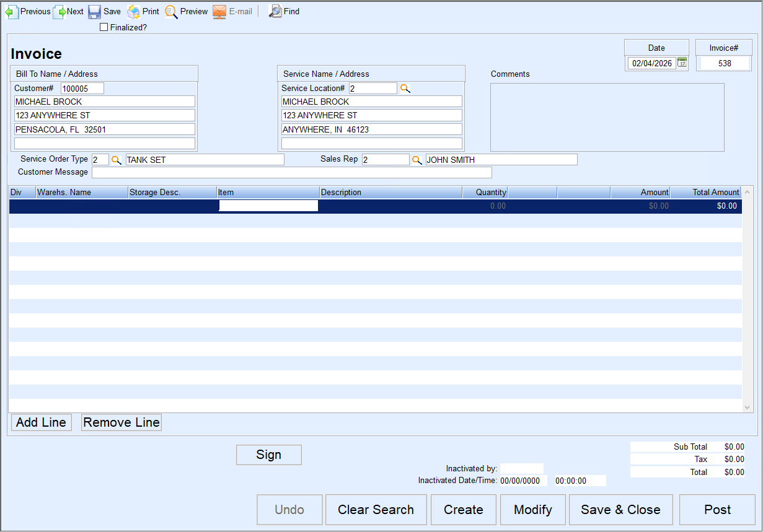
Task: Click the Warehs. Name column header
Action: 82,193
